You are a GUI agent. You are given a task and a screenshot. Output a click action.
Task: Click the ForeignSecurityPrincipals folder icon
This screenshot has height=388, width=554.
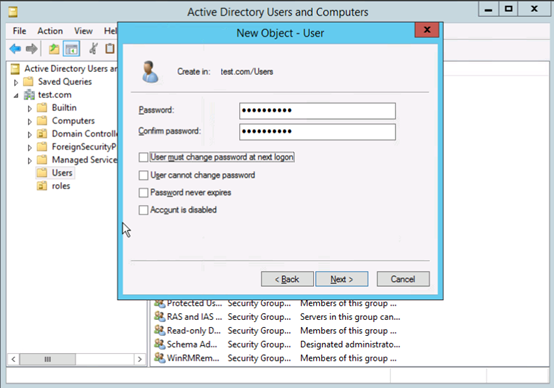(x=42, y=147)
